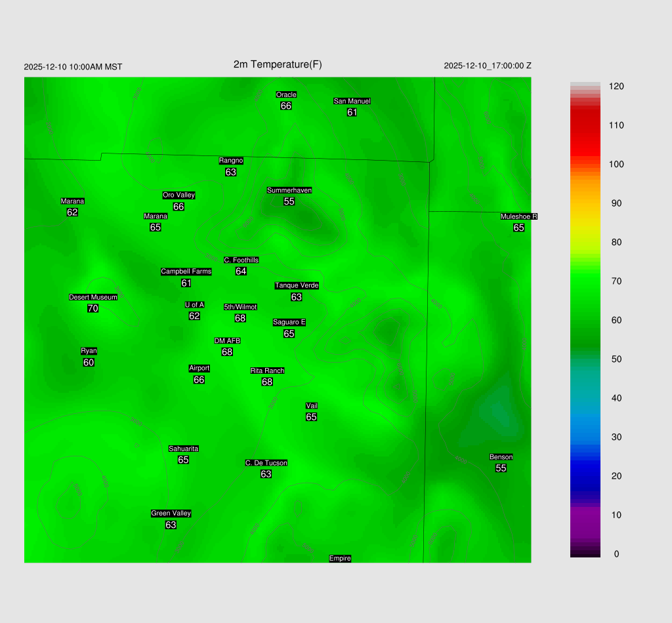The height and width of the screenshot is (623, 672).
Task: Select the Desert Museum station label
Action: 93,297
